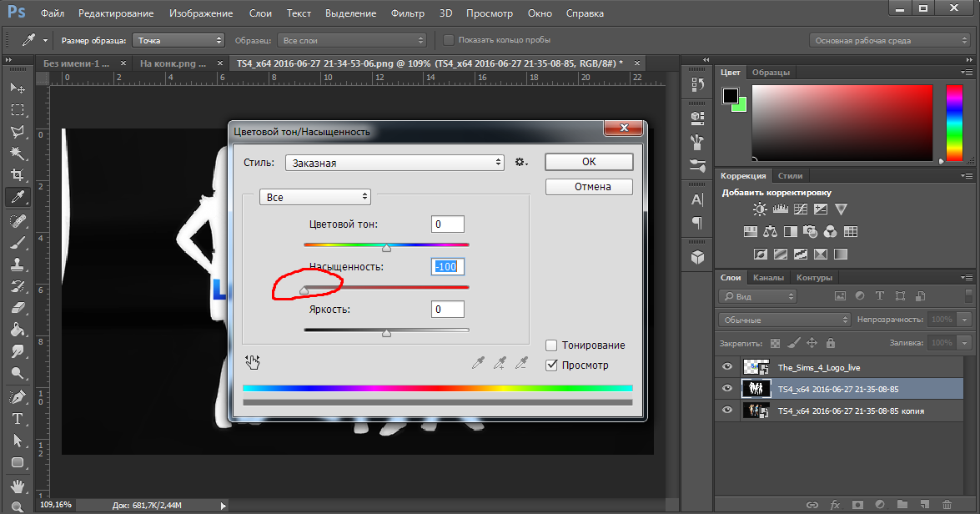This screenshot has width=980, height=514.
Task: Switch to the Контуры tab
Action: [x=814, y=278]
